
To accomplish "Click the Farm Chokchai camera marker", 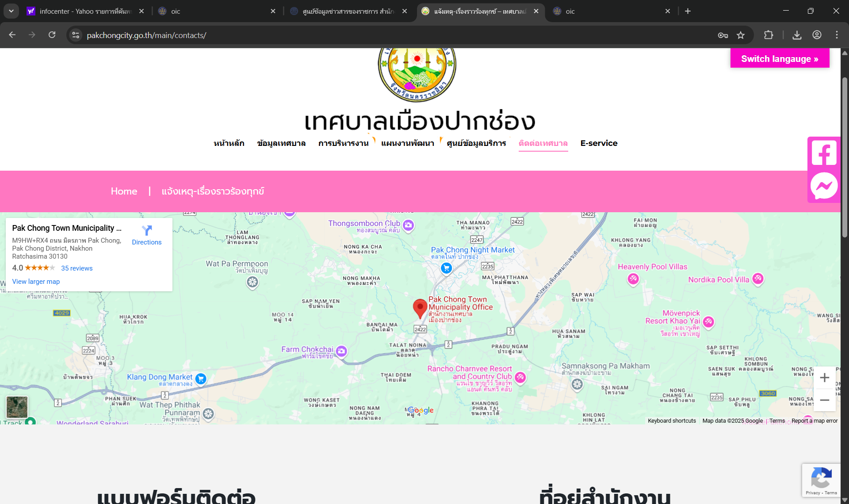I will coord(341,351).
